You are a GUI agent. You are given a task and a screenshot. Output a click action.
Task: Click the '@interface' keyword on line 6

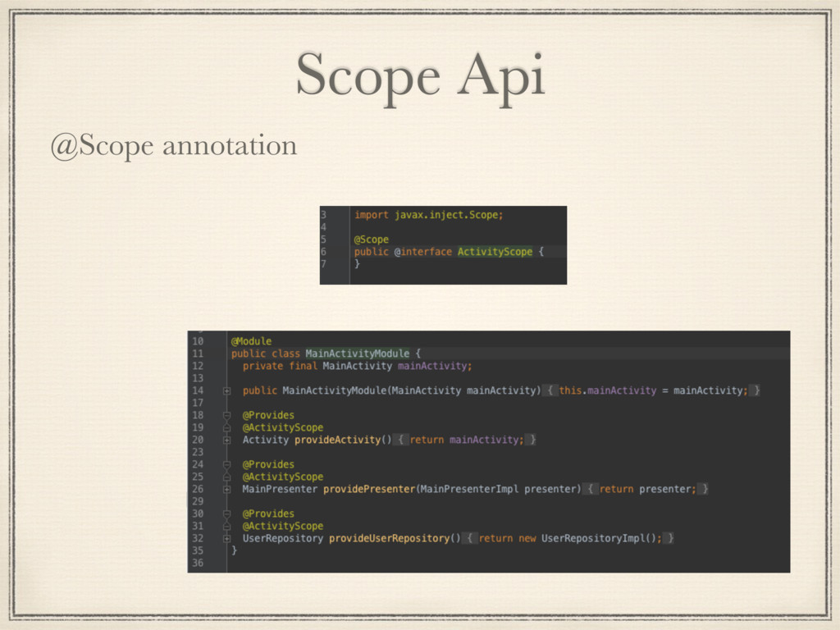pyautogui.click(x=423, y=252)
